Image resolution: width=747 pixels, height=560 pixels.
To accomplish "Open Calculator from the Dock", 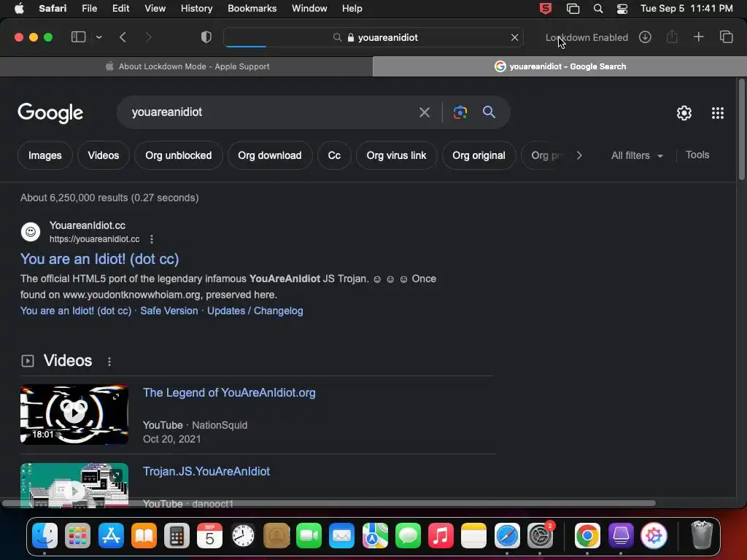I will pyautogui.click(x=177, y=536).
